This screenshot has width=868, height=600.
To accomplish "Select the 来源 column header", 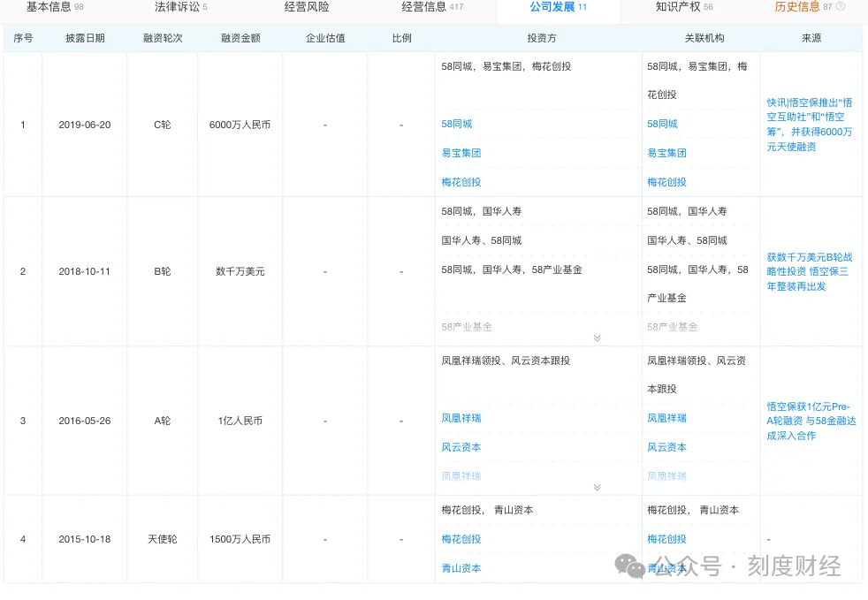I will [x=811, y=38].
